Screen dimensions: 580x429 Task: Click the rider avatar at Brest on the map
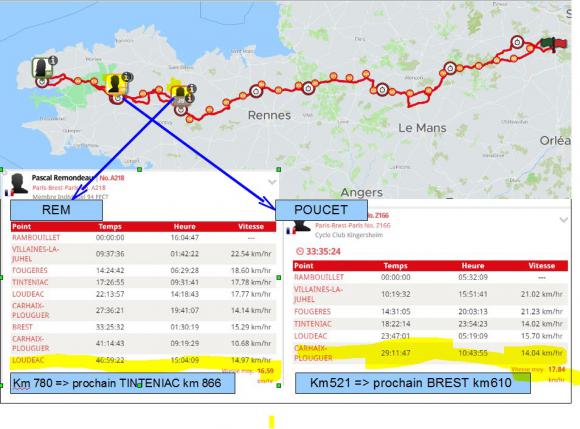pyautogui.click(x=41, y=67)
